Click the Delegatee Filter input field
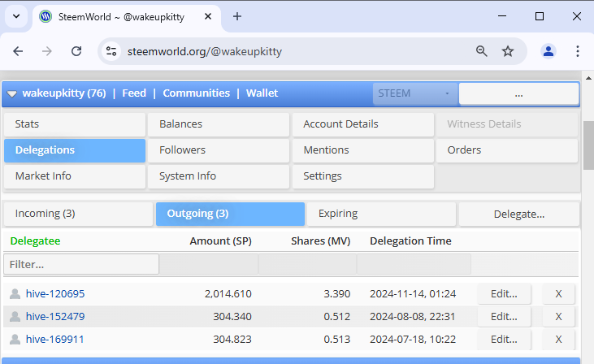This screenshot has width=594, height=364. (81, 264)
